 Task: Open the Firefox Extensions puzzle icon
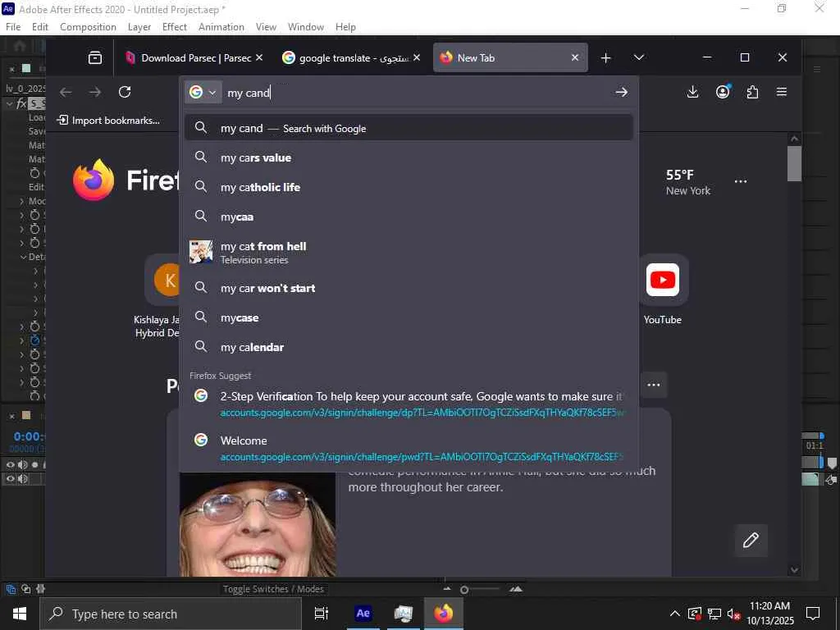coord(752,92)
